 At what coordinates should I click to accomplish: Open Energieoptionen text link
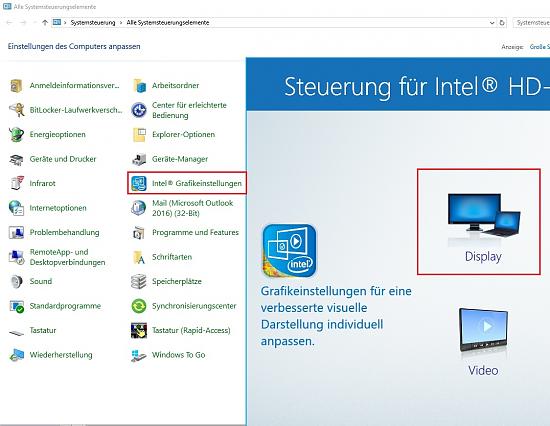pos(58,135)
